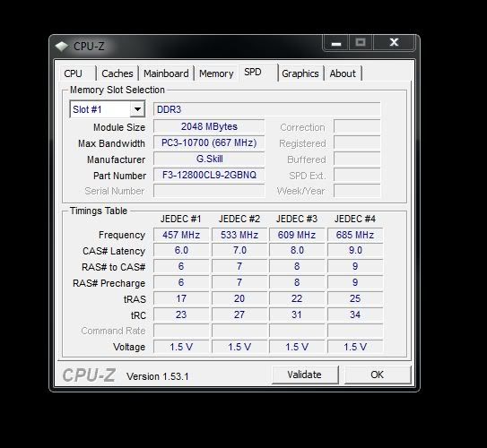This screenshot has height=448, width=487.
Task: Click the G.Skill manufacturer value
Action: tap(209, 159)
